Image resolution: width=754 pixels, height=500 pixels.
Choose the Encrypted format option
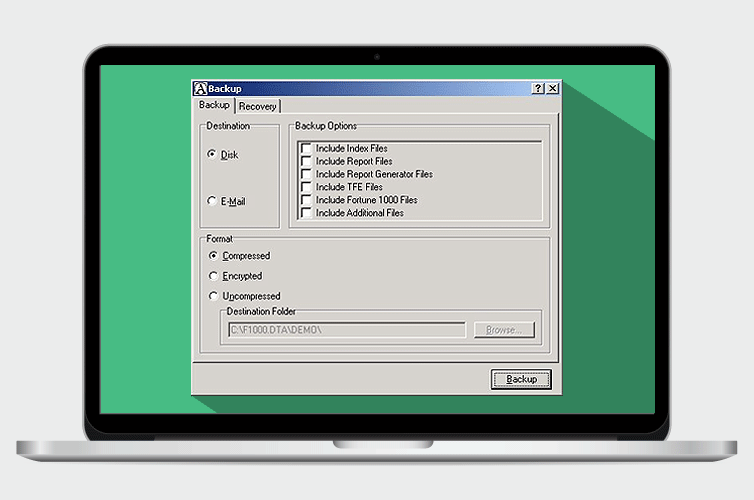213,275
